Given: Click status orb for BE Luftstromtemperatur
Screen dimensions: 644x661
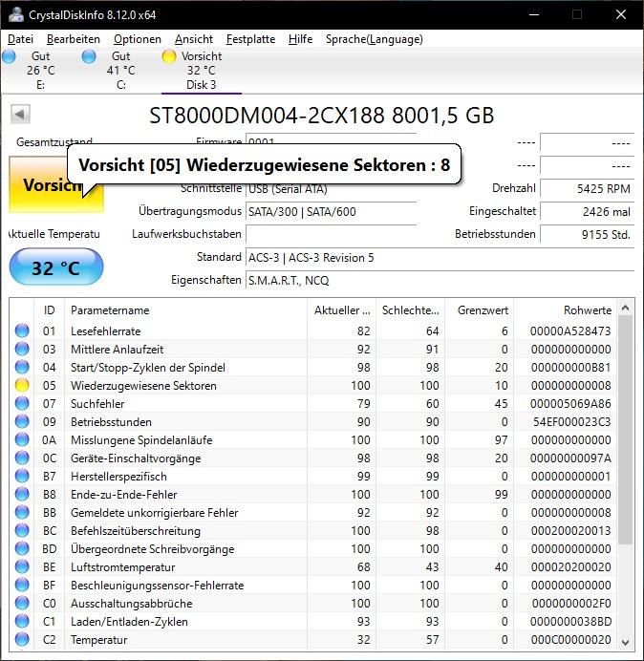Looking at the screenshot, I should (22, 566).
